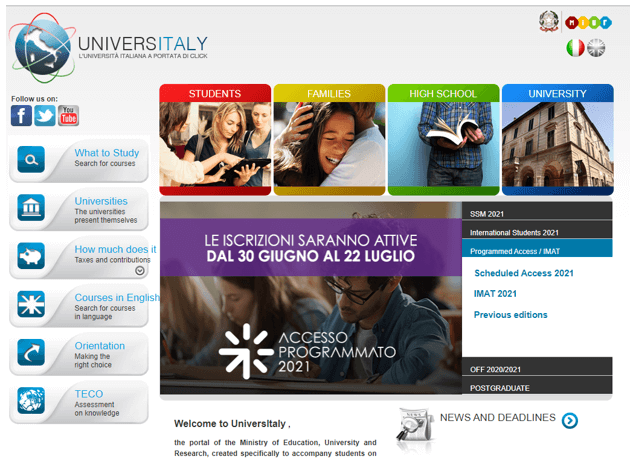The image size is (636, 461).
Task: Open the What to Study link
Action: coord(107,153)
